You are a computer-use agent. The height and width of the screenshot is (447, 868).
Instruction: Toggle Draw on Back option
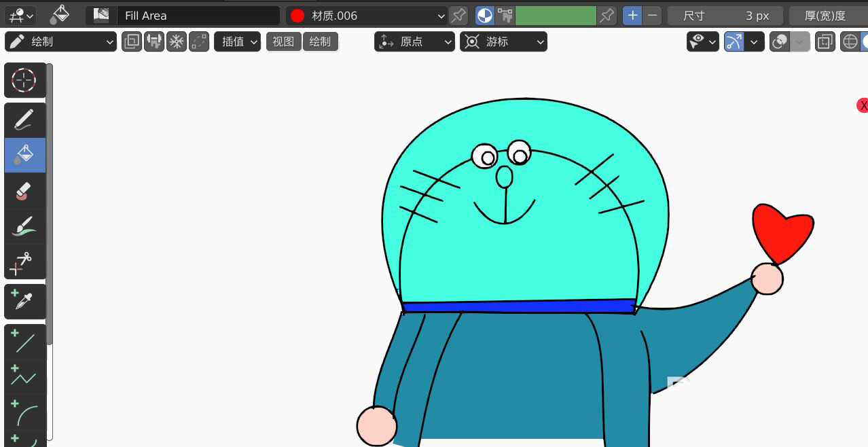tap(132, 42)
